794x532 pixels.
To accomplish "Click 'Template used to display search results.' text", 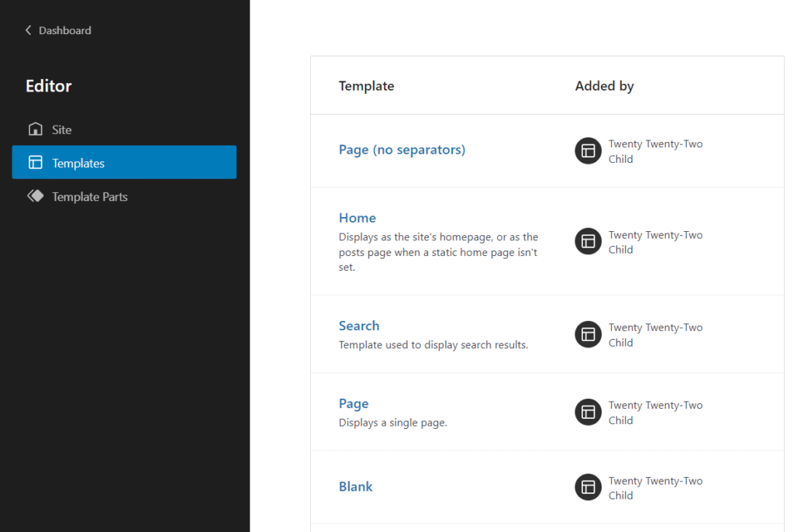I will 433,344.
